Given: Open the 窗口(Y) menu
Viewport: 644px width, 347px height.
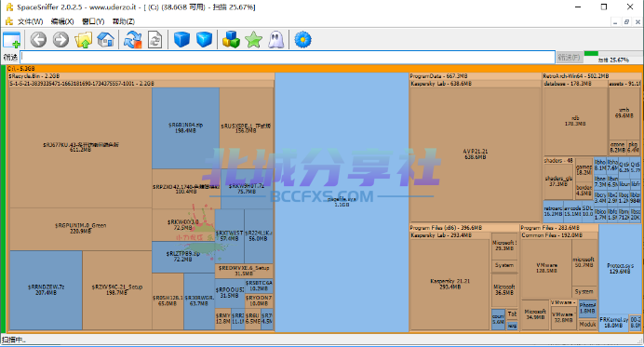Looking at the screenshot, I should (93, 21).
